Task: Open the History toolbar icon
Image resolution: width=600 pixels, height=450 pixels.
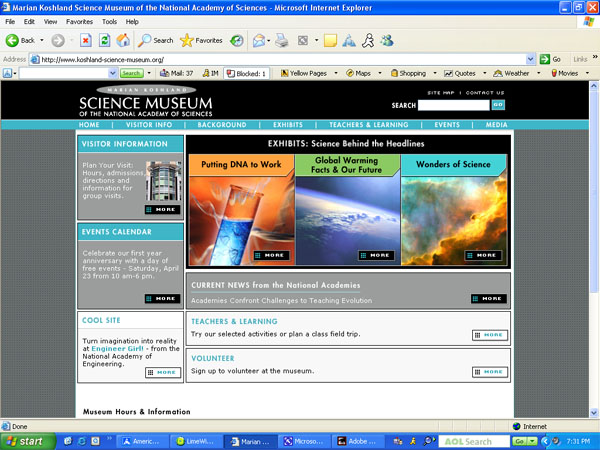Action: pyautogui.click(x=236, y=40)
